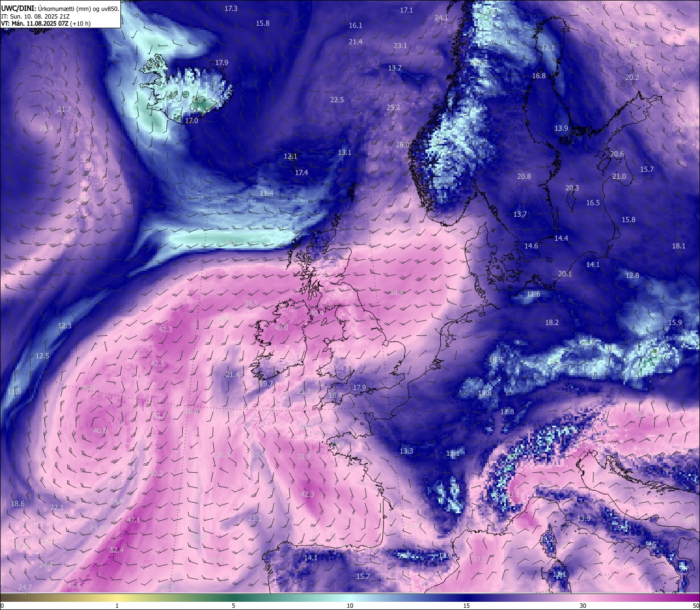The height and width of the screenshot is (610, 700).
Task: Click the color scale label '15'
Action: click(x=466, y=606)
